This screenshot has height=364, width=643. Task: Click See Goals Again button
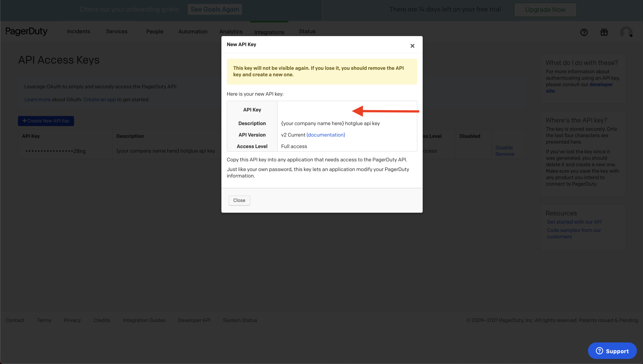(x=215, y=9)
